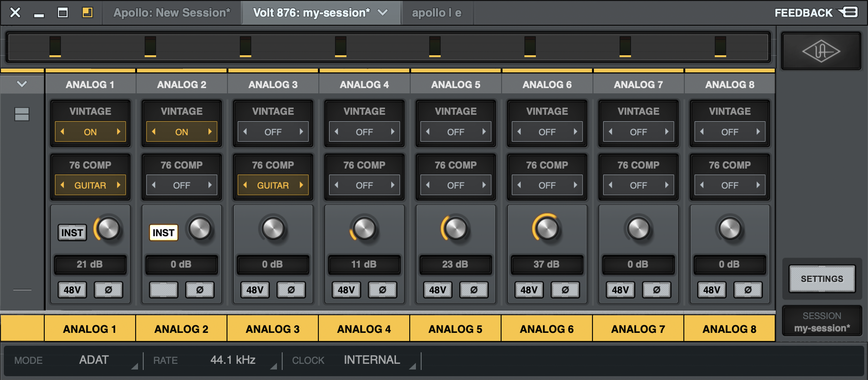Click previous arrow on Analog 1 Vintage
This screenshot has height=380, width=868.
coord(62,132)
